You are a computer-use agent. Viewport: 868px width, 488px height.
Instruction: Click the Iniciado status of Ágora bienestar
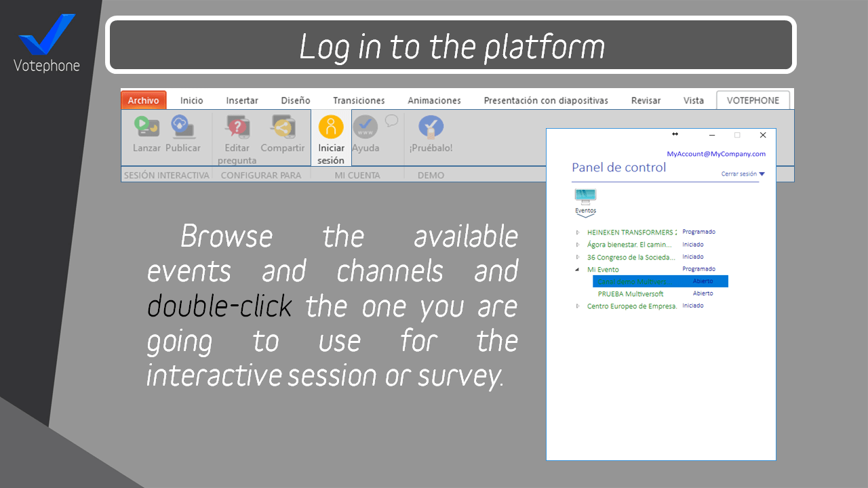(x=693, y=245)
